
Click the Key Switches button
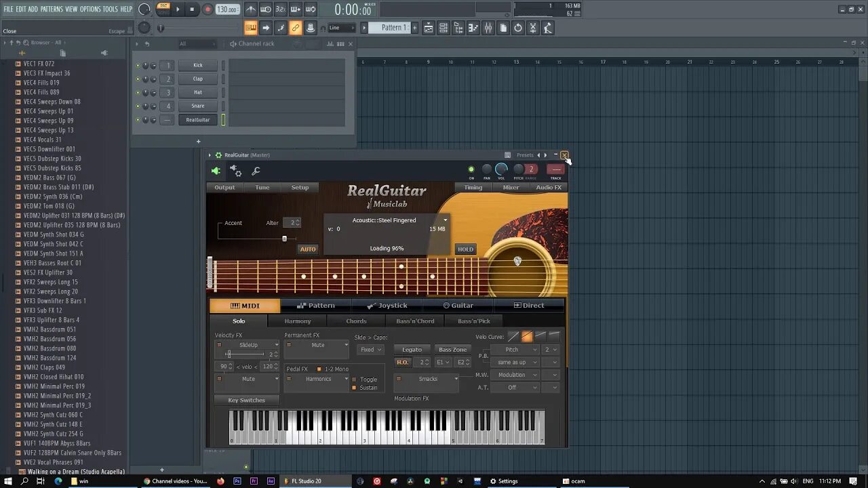point(247,400)
